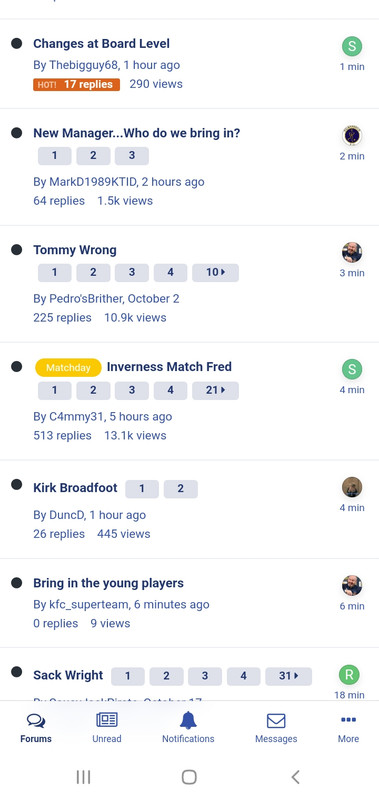The height and width of the screenshot is (800, 379).
Task: Select the Matchday tag label
Action: click(68, 367)
